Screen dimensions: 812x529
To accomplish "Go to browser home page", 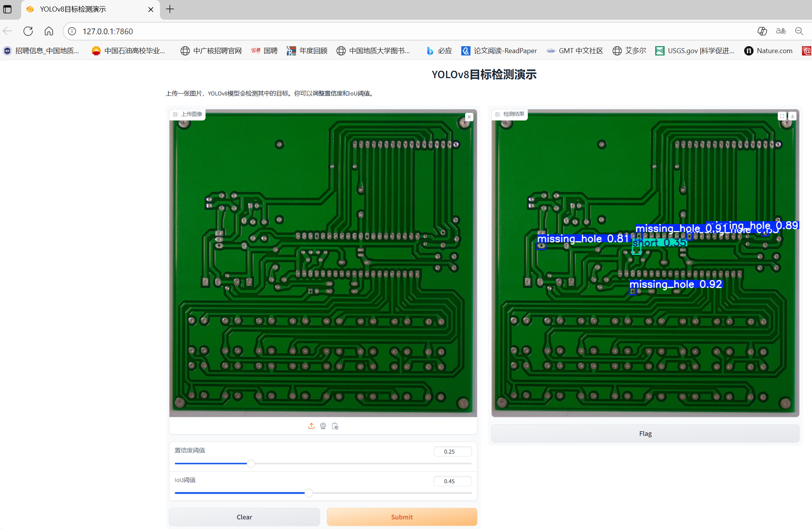I will pos(49,31).
